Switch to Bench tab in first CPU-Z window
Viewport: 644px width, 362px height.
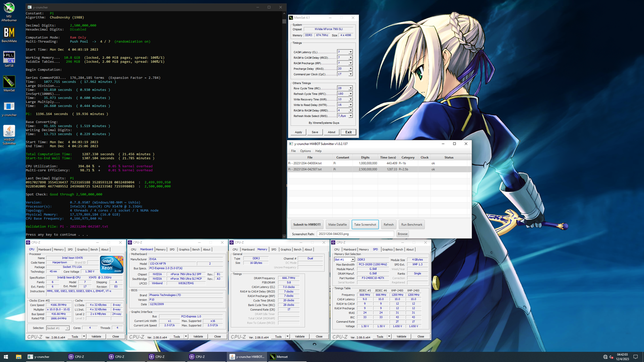coord(94,249)
